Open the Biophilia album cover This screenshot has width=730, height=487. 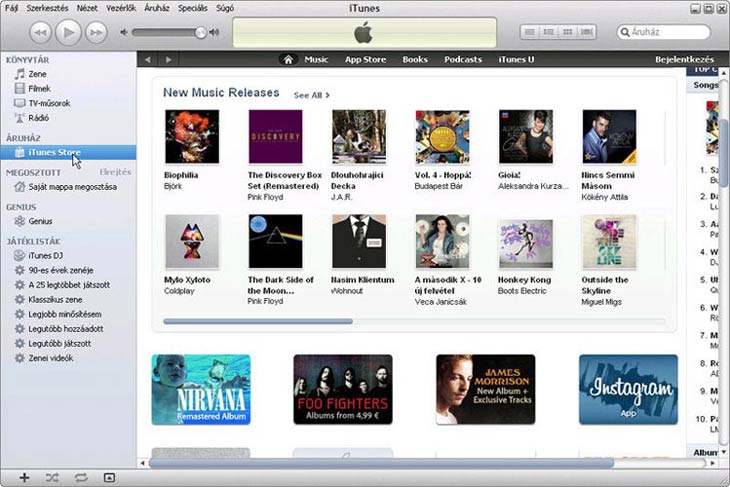(192, 136)
